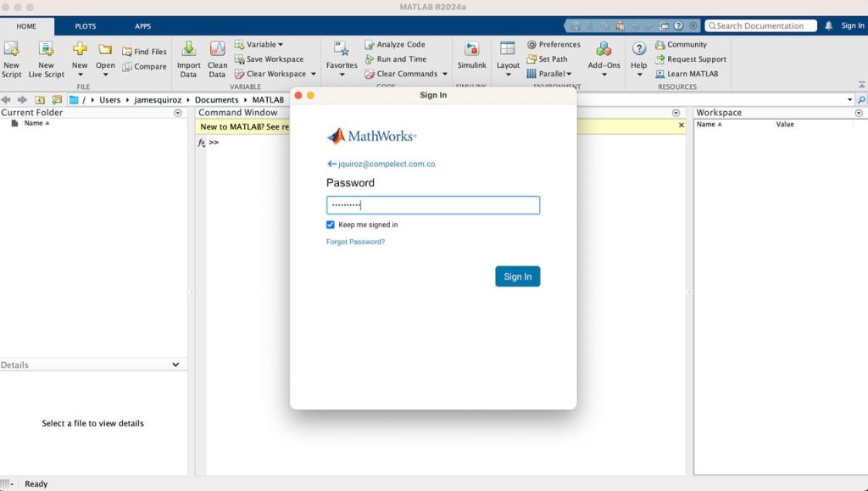868x491 pixels.
Task: Click the Search Documentation field
Action: coord(760,26)
